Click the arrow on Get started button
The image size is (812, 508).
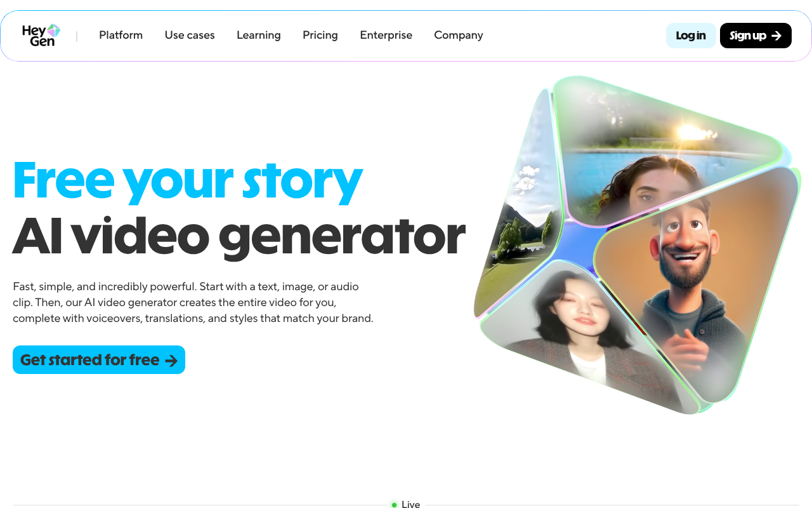171,361
